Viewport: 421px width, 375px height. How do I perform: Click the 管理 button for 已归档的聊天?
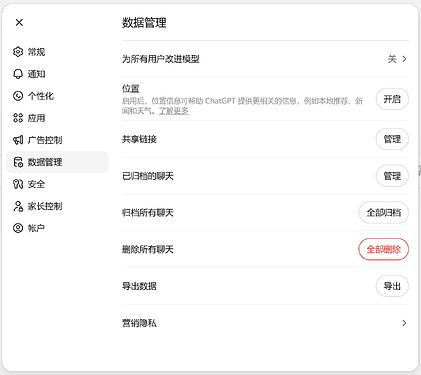coord(392,176)
